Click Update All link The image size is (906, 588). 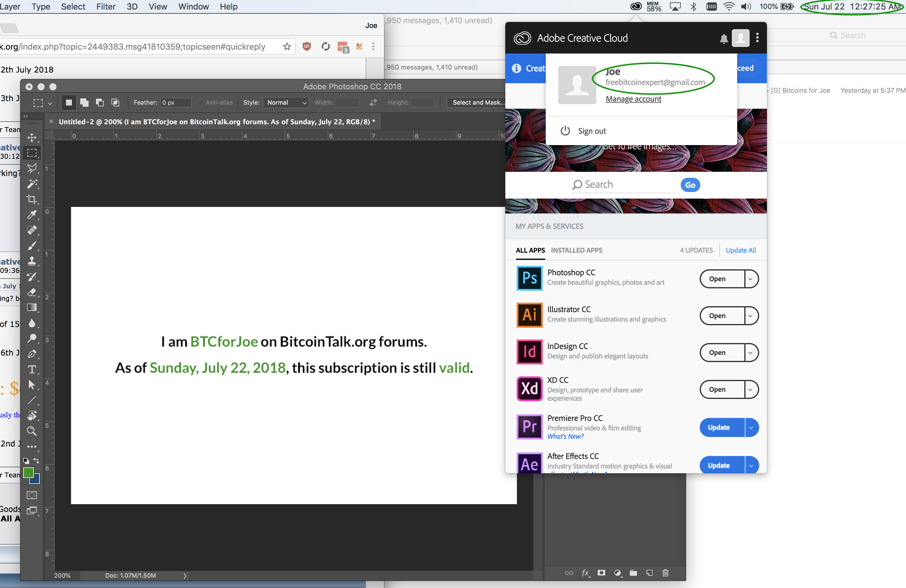tap(741, 250)
